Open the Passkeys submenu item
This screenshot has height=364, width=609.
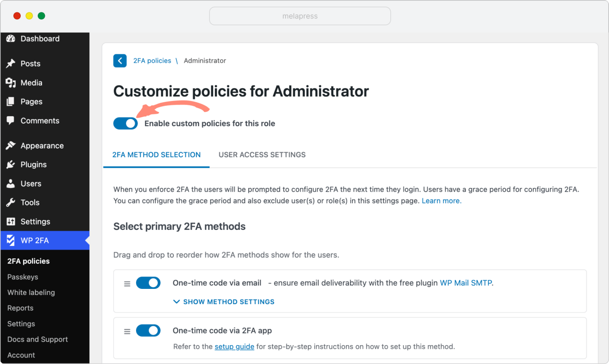point(23,277)
